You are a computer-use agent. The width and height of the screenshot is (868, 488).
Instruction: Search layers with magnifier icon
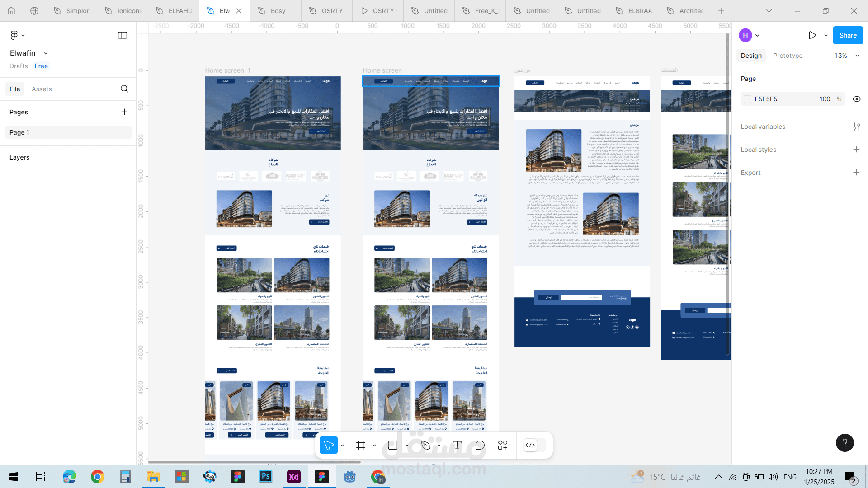point(124,89)
